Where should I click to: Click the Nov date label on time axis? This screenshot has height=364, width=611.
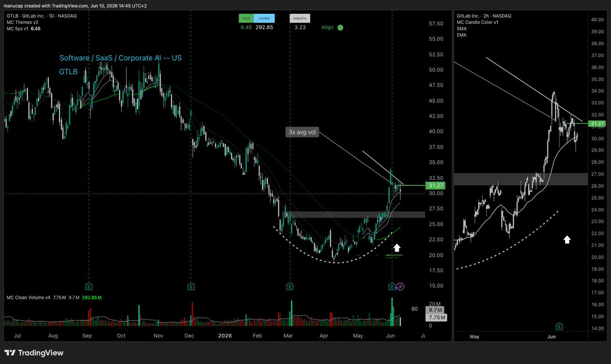click(x=158, y=336)
